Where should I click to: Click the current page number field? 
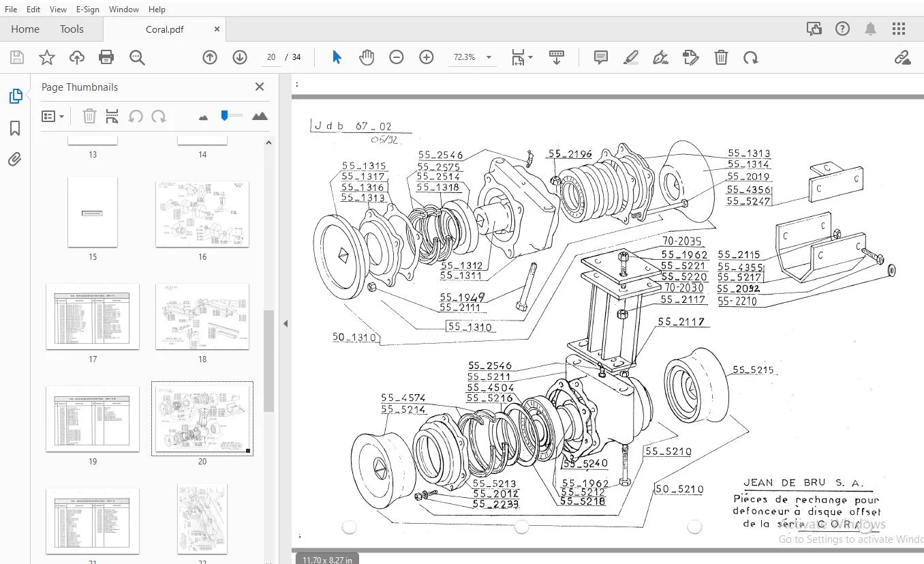[x=271, y=57]
